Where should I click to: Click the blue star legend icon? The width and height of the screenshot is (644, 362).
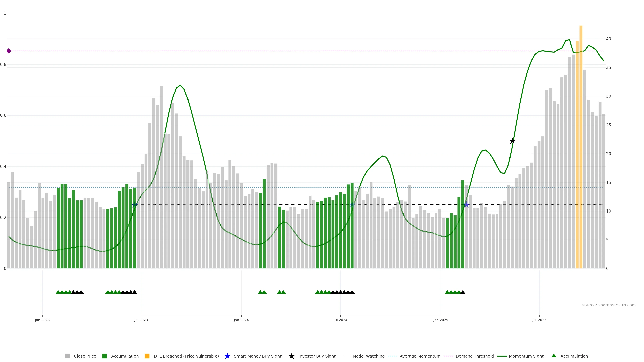pyautogui.click(x=227, y=356)
